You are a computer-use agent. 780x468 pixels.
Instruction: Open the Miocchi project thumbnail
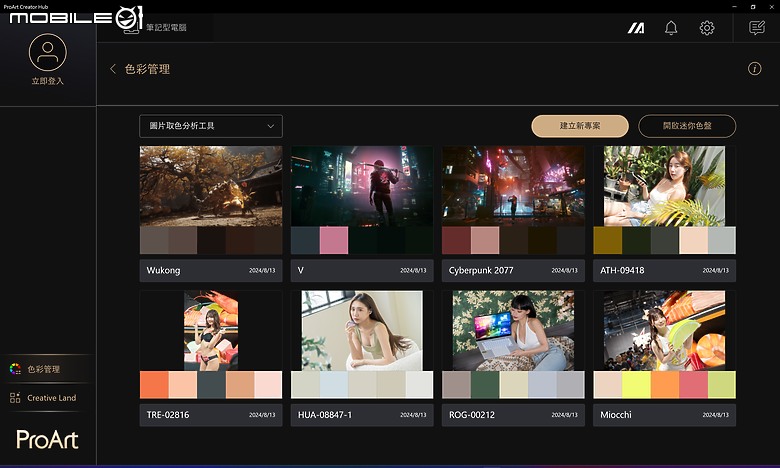click(x=665, y=331)
